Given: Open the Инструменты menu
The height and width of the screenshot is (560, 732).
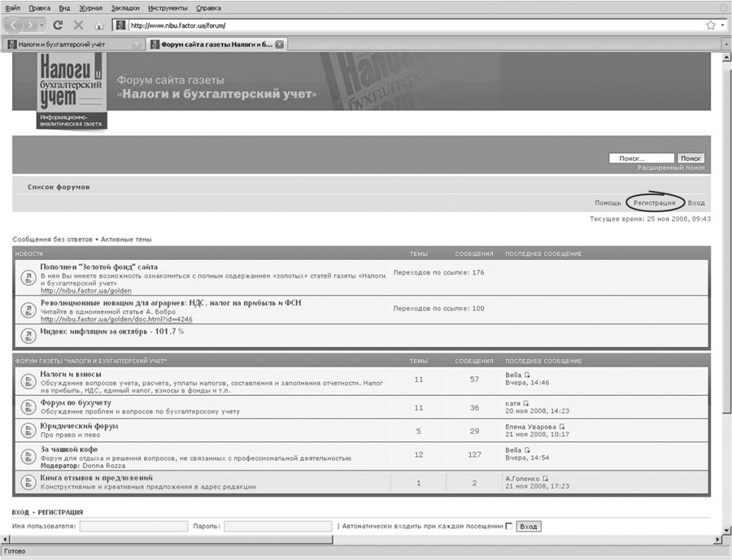Looking at the screenshot, I should [168, 7].
